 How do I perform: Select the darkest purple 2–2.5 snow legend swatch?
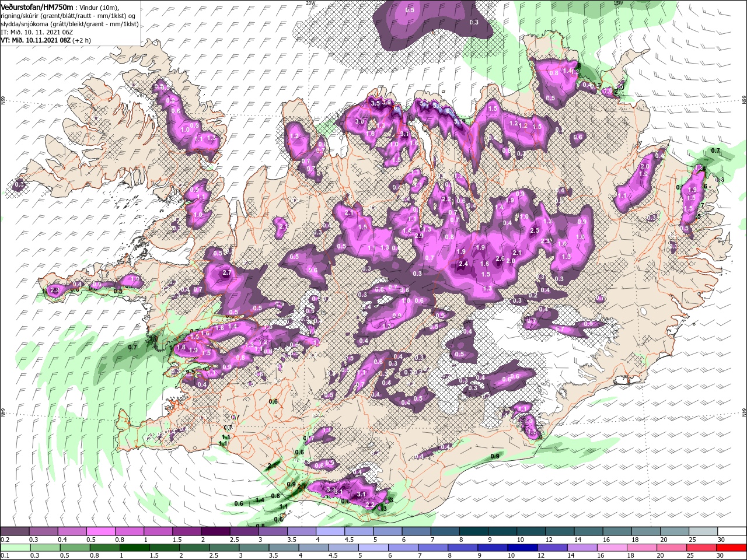pyautogui.click(x=215, y=531)
